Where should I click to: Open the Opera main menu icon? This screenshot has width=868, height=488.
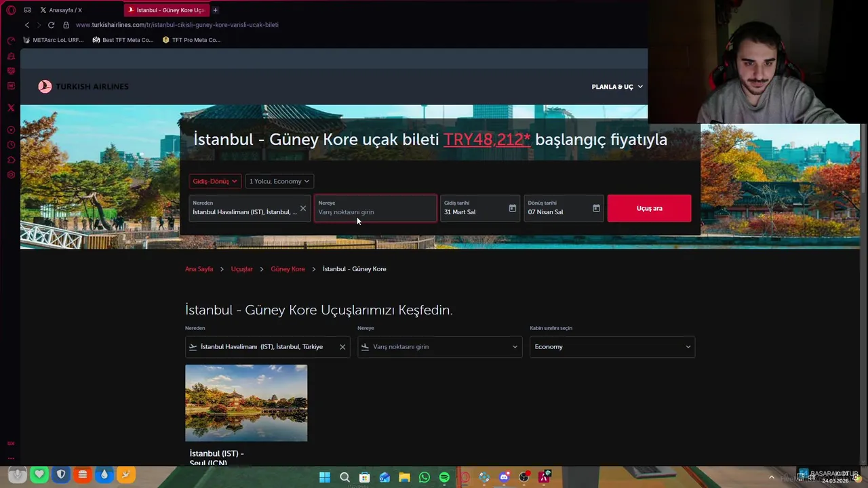coord(11,10)
